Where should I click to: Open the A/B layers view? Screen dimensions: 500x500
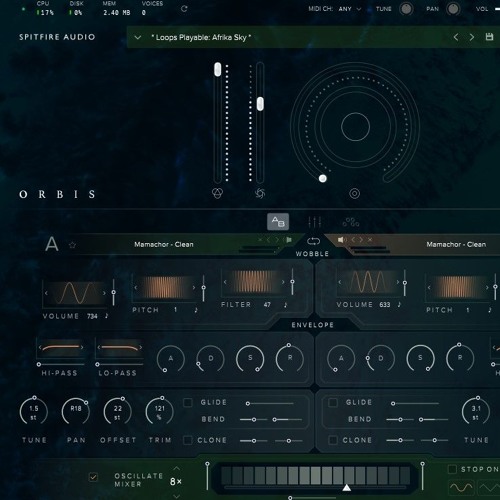click(x=278, y=221)
